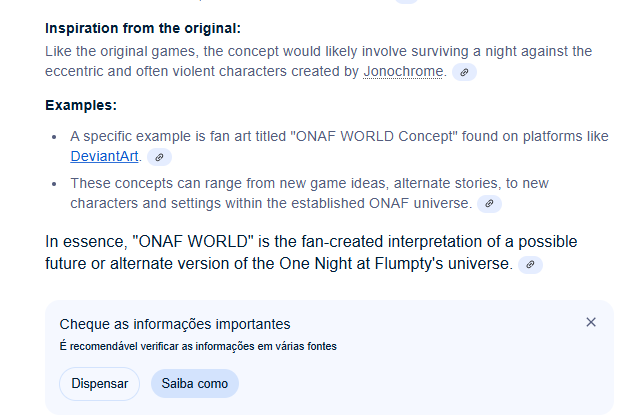Viewport: 617px width, 415px height.
Task: Open source link icon after "Flumpty's universe" summary
Action: pyautogui.click(x=530, y=264)
